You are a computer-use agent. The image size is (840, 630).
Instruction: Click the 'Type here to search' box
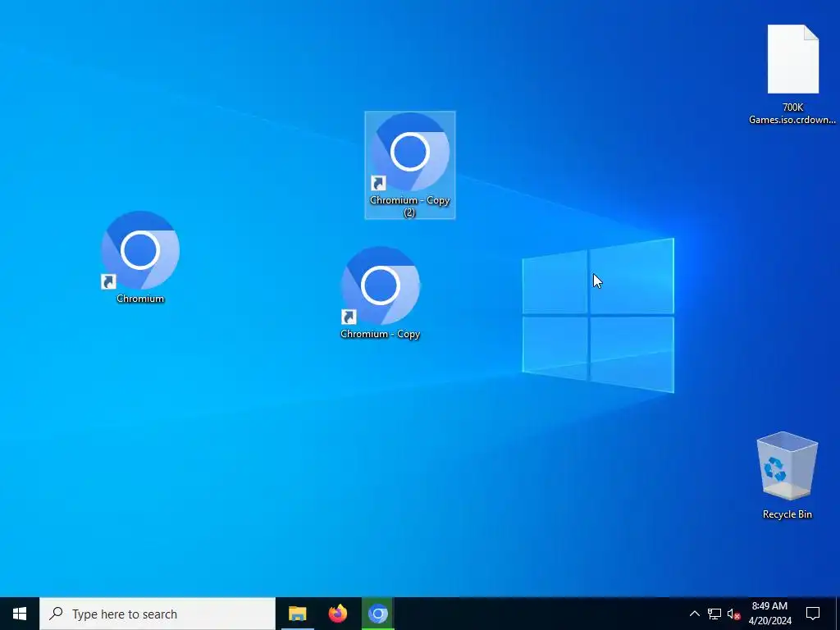157,614
